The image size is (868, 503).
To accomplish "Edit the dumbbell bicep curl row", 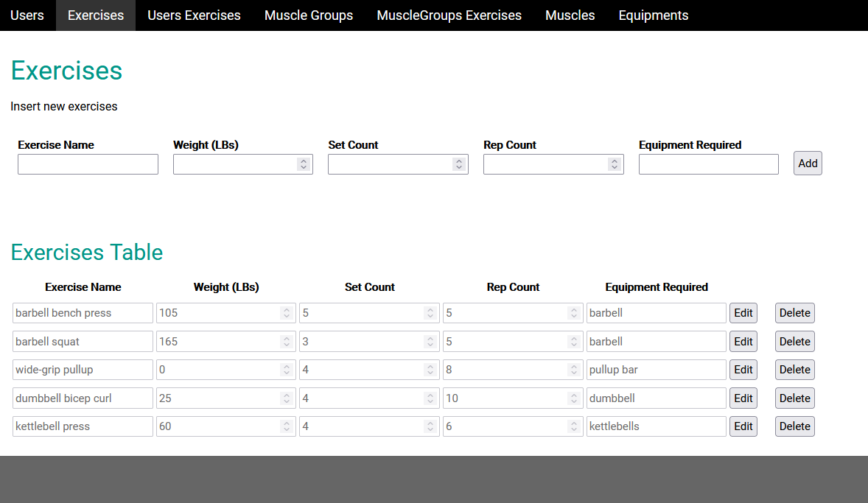I will (743, 398).
